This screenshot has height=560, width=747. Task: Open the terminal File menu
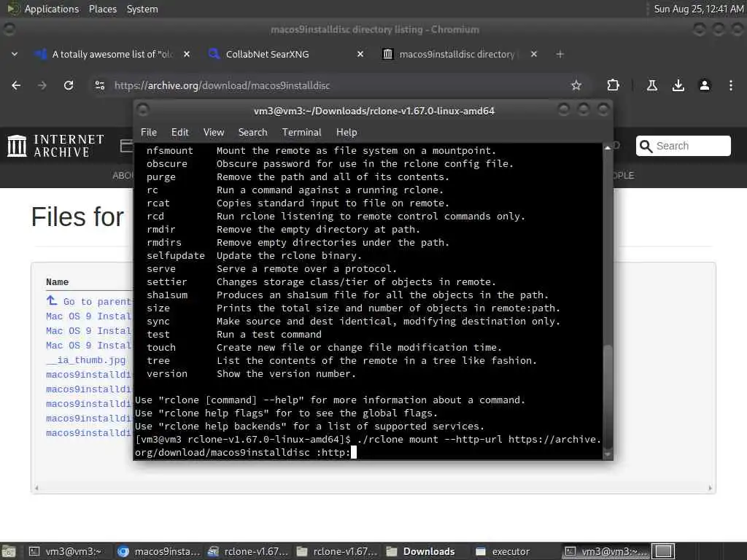[x=149, y=133]
